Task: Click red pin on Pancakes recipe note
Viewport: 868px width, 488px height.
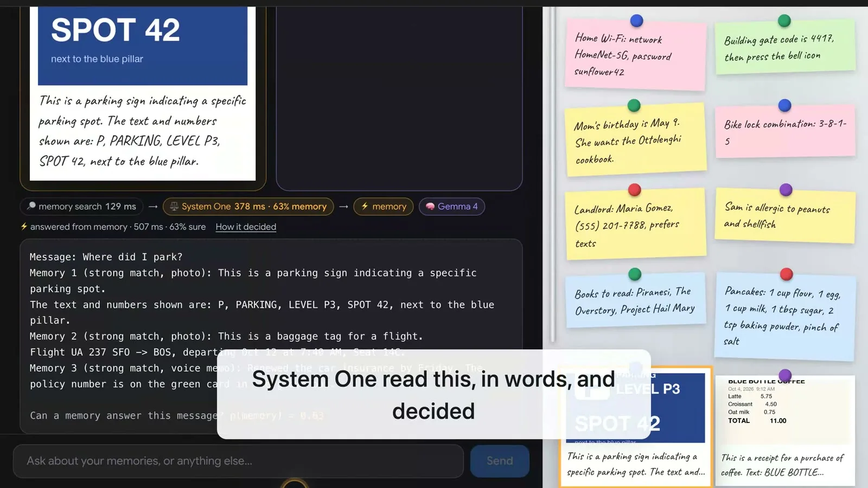Action: pos(786,274)
